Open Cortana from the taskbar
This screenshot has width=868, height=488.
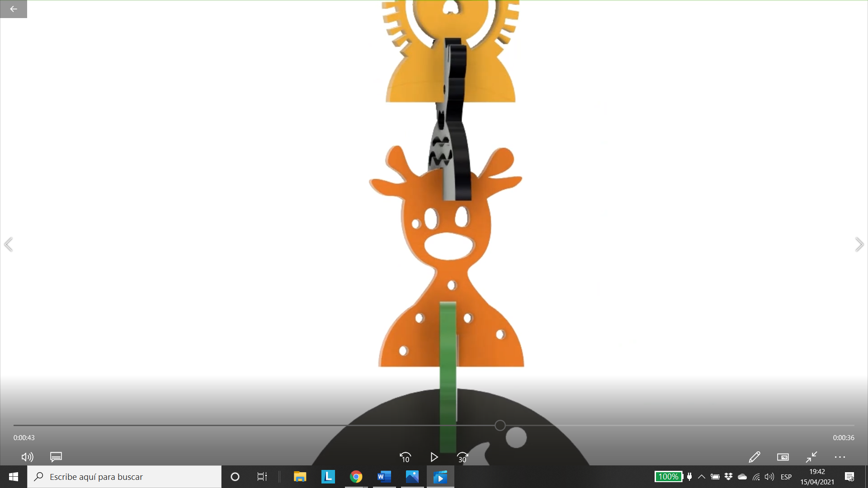click(x=235, y=477)
